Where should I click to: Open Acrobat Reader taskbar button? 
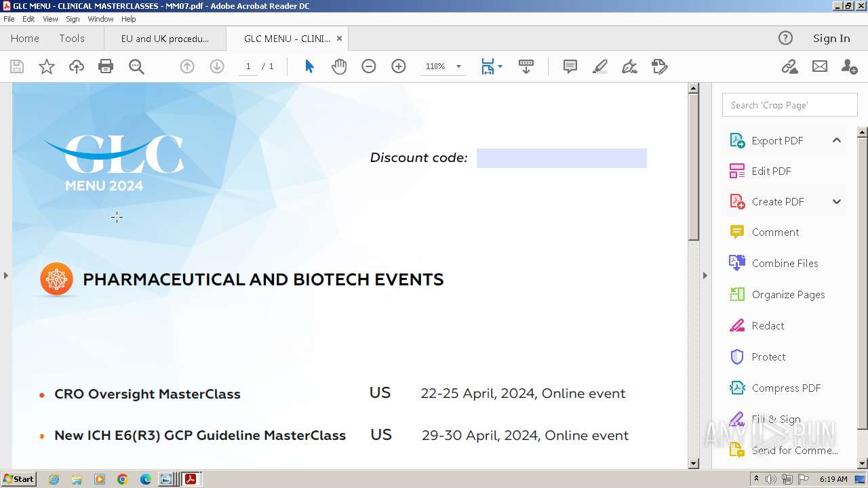(191, 479)
